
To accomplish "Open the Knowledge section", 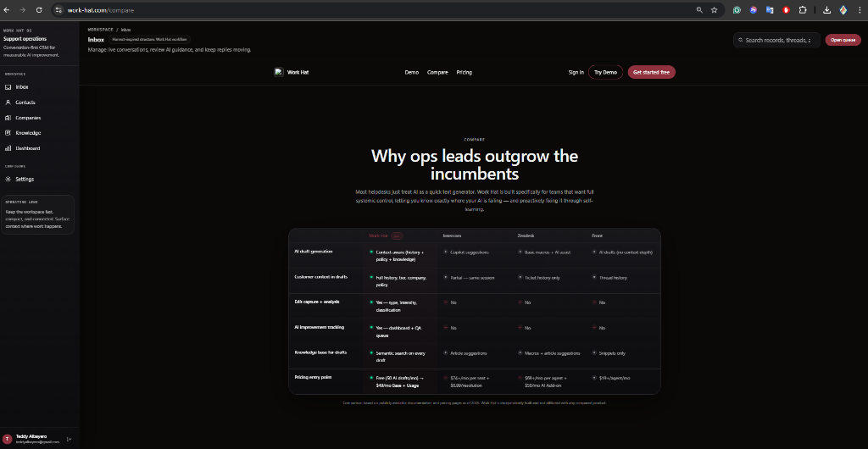I will click(x=27, y=133).
